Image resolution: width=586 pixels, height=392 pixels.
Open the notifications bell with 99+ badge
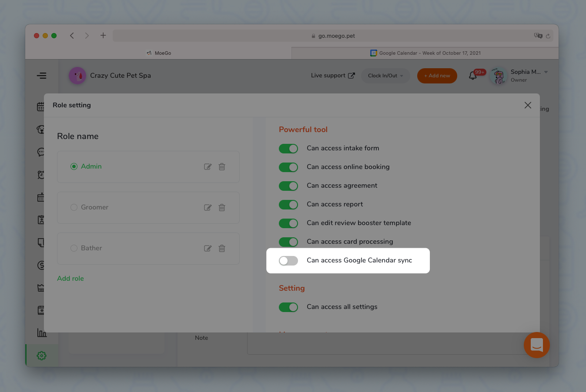pyautogui.click(x=473, y=76)
